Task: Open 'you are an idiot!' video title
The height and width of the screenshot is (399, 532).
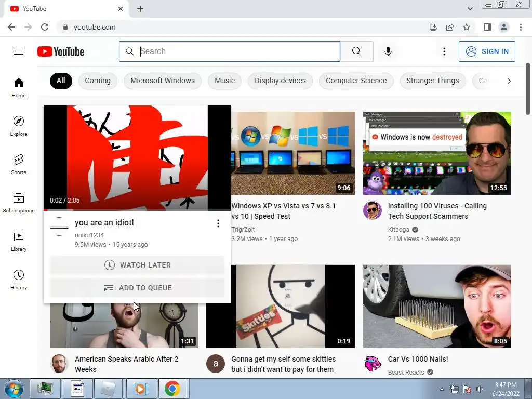Action: tap(104, 222)
